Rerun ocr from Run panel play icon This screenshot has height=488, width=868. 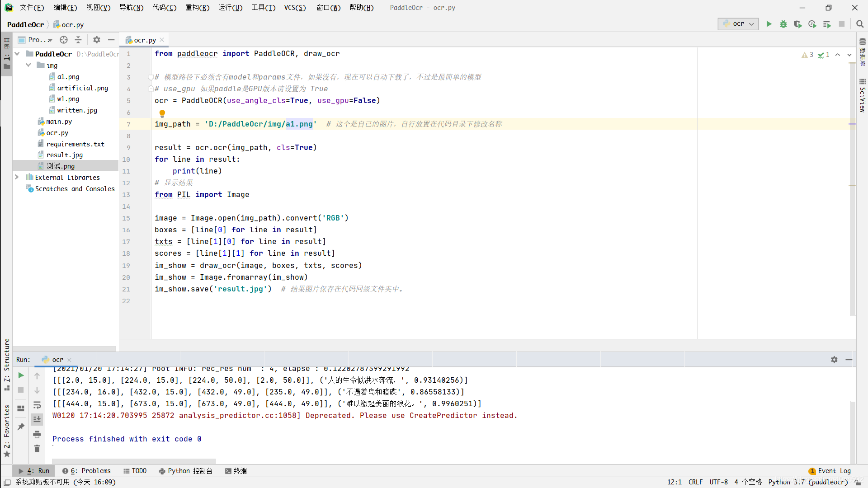(21, 375)
